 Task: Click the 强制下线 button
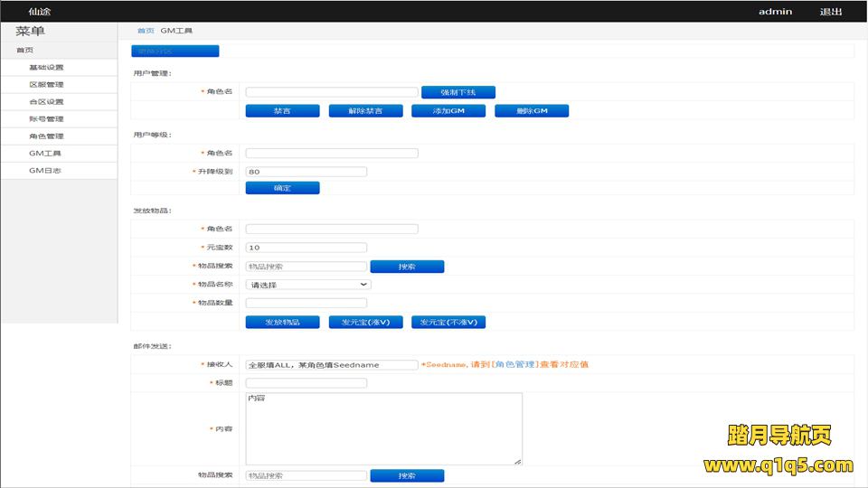(458, 92)
